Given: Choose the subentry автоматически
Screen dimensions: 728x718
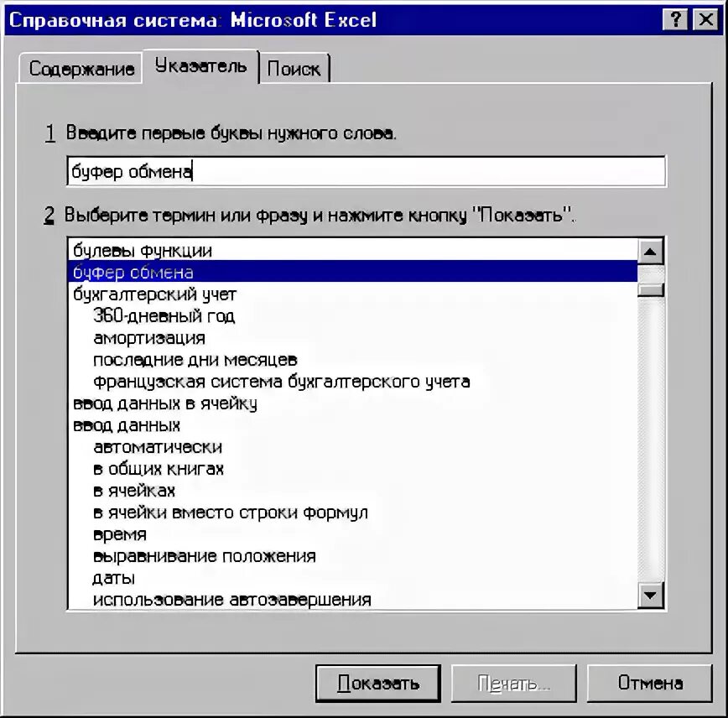Looking at the screenshot, I should point(353,447).
